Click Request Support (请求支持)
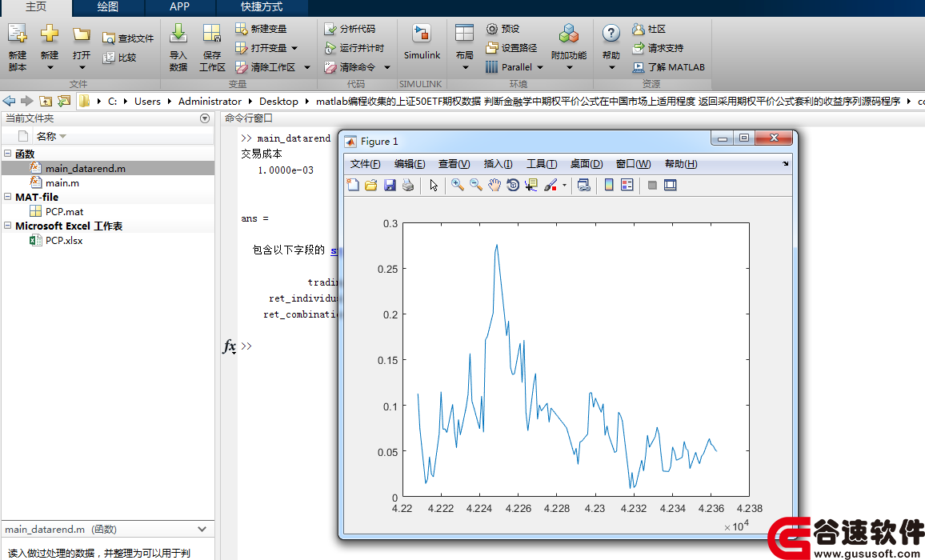Image resolution: width=925 pixels, height=560 pixels. [x=657, y=48]
